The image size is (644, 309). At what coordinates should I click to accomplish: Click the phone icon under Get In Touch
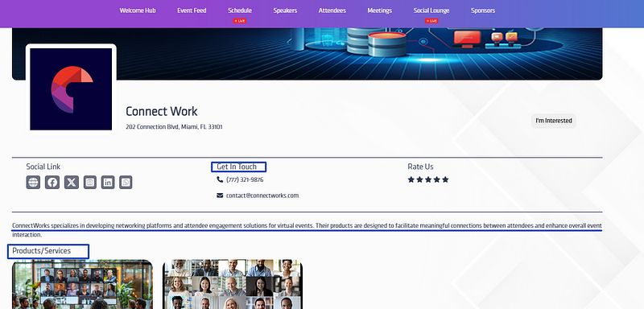220,179
